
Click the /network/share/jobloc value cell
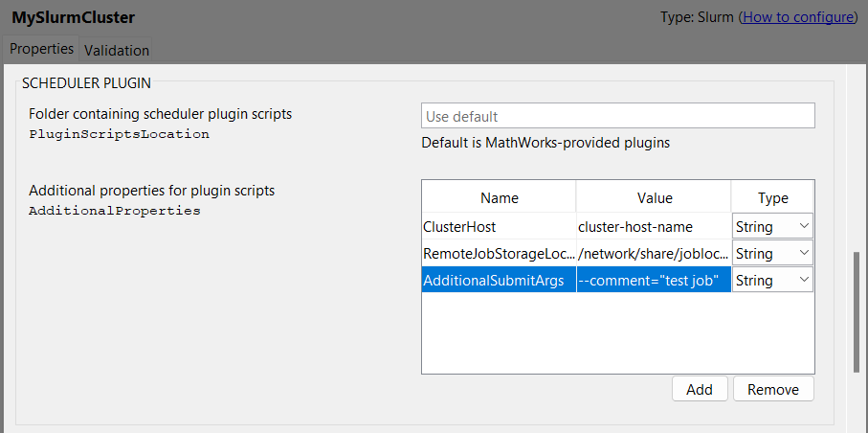(x=653, y=253)
